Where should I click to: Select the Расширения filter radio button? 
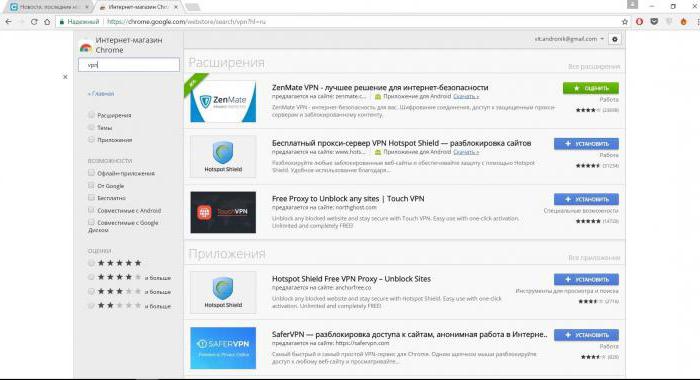(92, 115)
